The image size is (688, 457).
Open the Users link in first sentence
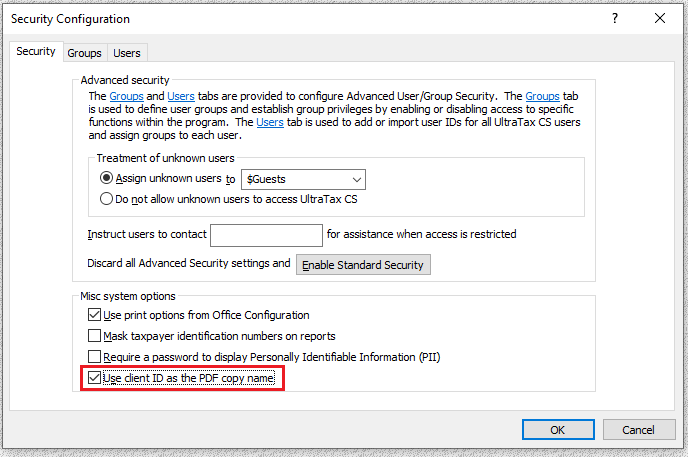click(x=181, y=96)
